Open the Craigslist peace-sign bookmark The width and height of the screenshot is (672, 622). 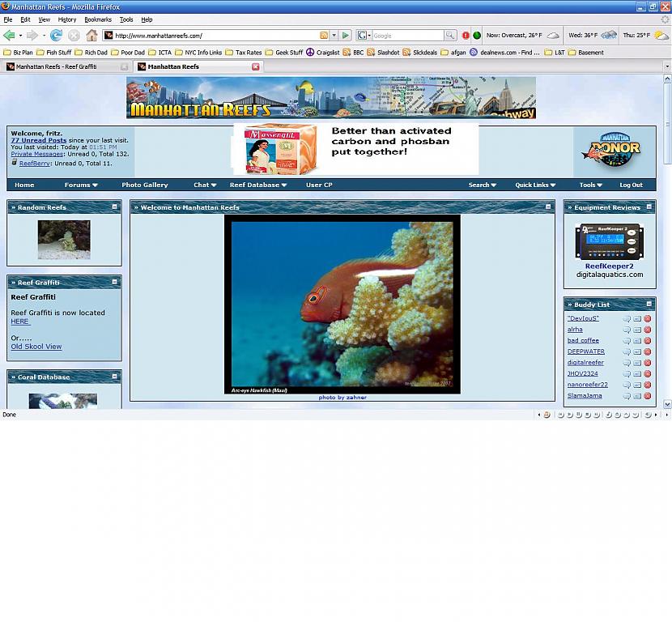pyautogui.click(x=322, y=53)
